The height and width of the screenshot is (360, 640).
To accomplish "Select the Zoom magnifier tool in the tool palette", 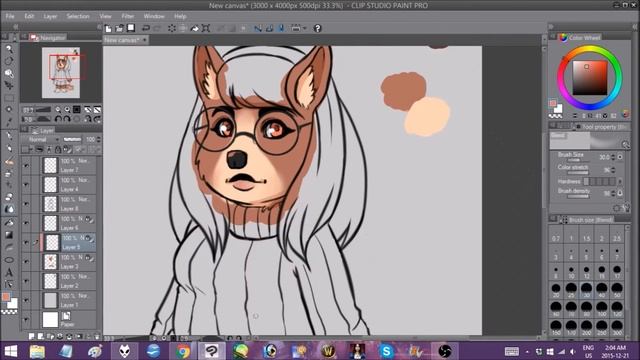I will pos(9,49).
